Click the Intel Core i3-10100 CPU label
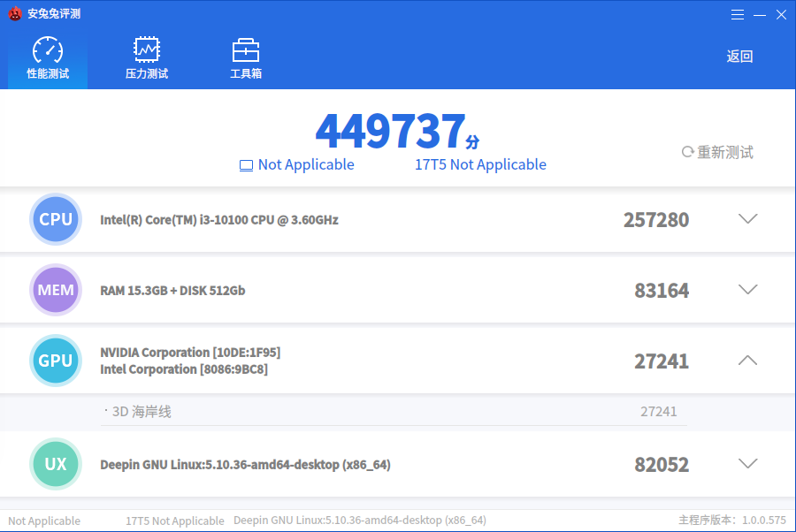Image resolution: width=796 pixels, height=532 pixels. (219, 220)
